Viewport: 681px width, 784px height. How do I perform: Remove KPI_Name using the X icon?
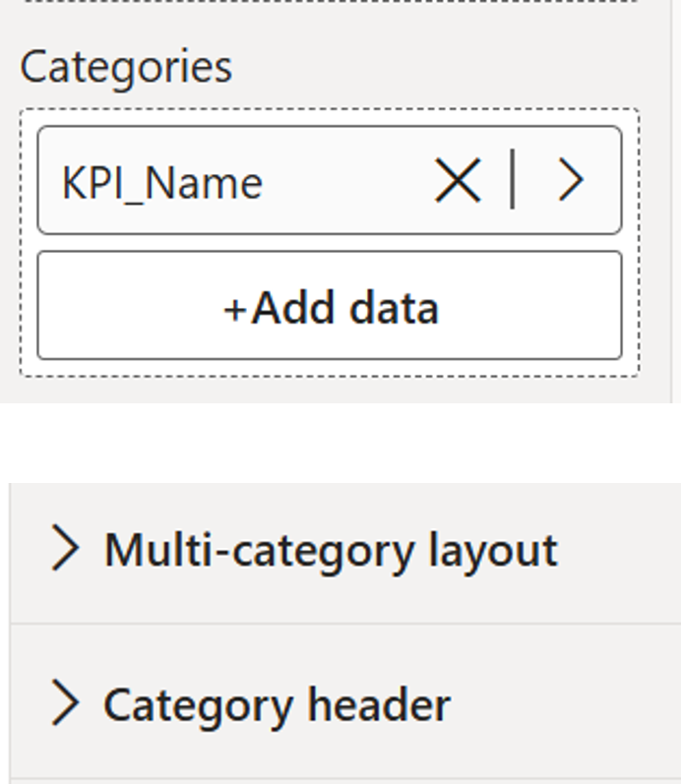[457, 181]
